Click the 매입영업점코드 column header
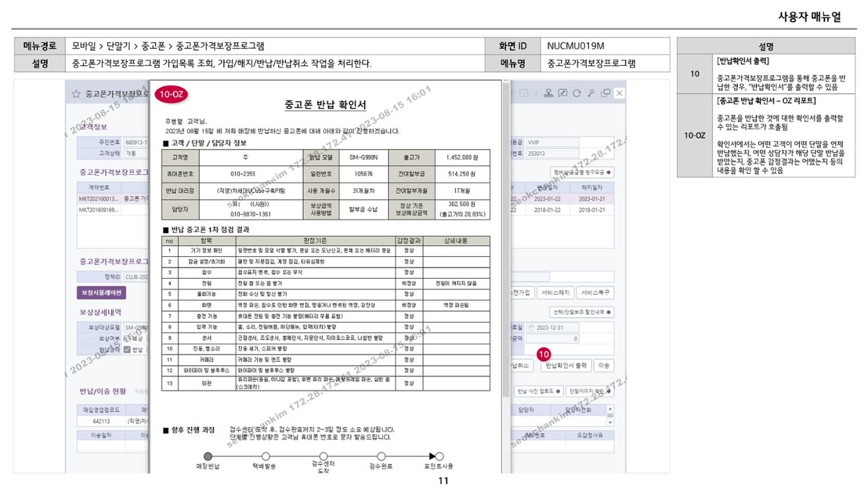 tap(100, 410)
